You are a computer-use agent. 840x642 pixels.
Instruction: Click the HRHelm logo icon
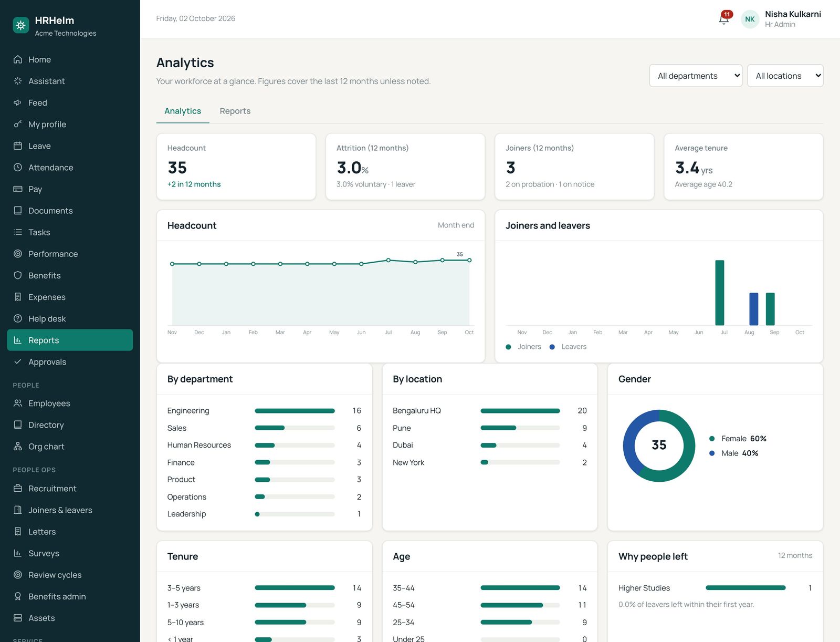pos(21,25)
